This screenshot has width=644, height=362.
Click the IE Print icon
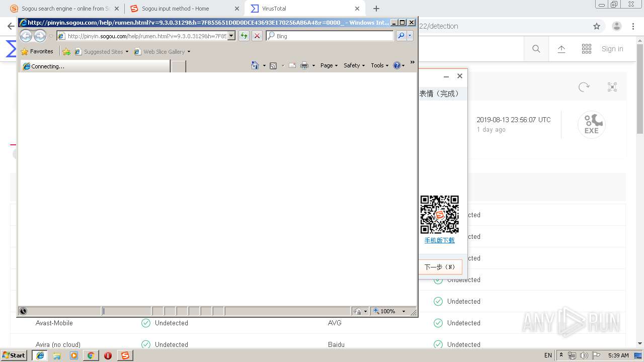tap(304, 65)
